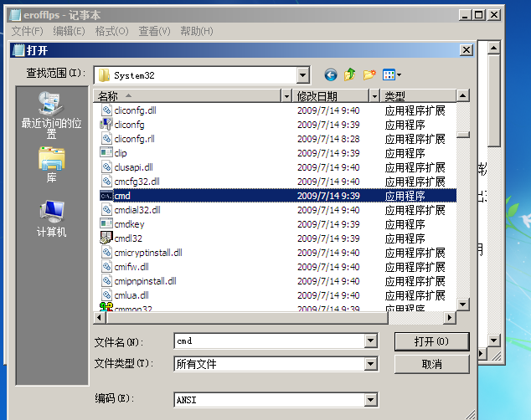Open 库 in places bar
Viewport: 531px width, 420px height.
(x=51, y=165)
